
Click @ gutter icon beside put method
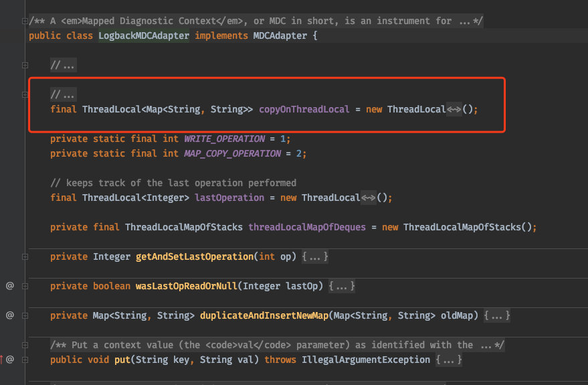click(10, 360)
